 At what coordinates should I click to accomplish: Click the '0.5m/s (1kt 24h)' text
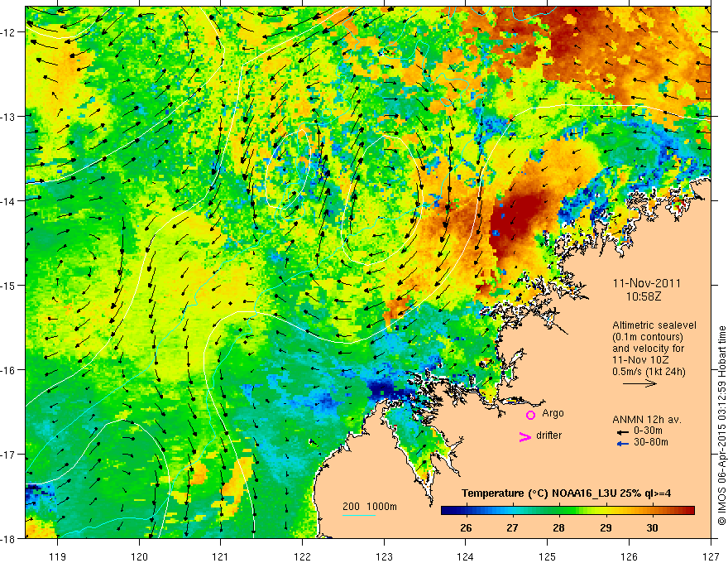649,372
